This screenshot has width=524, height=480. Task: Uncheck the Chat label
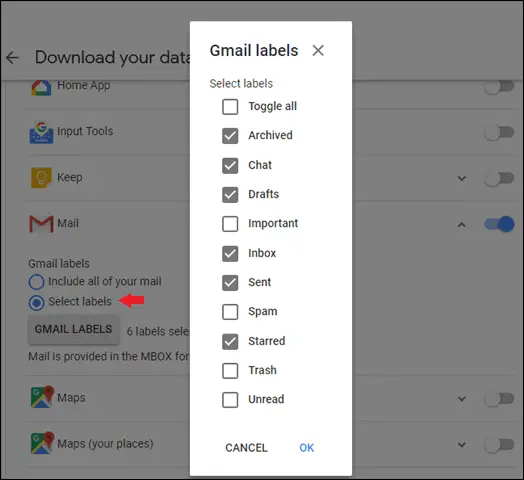[x=230, y=166]
